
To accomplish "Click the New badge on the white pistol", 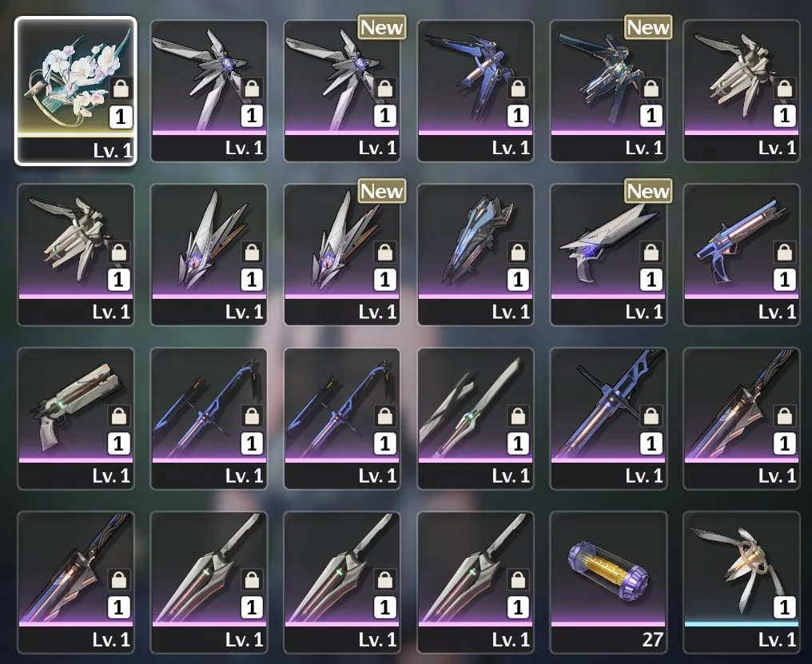I will pos(648,191).
